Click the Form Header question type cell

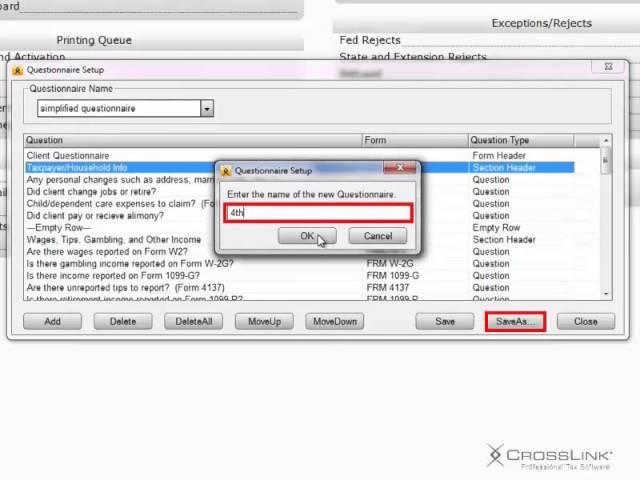click(x=499, y=156)
